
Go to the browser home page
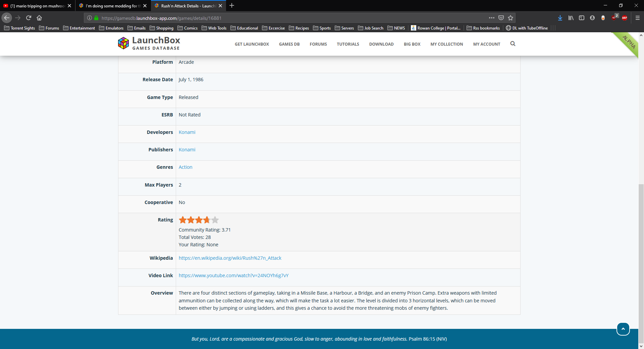(39, 18)
